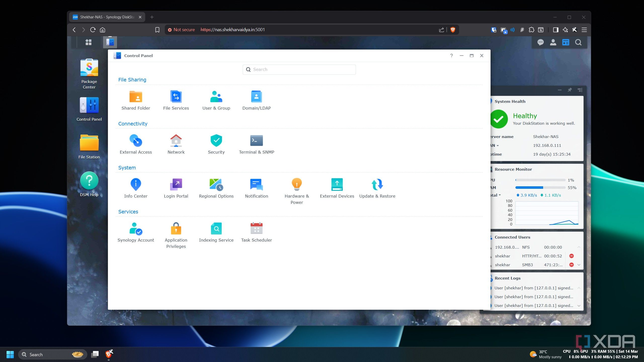This screenshot has width=644, height=362.
Task: Toggle the DSM widgets panel button
Action: [566, 42]
